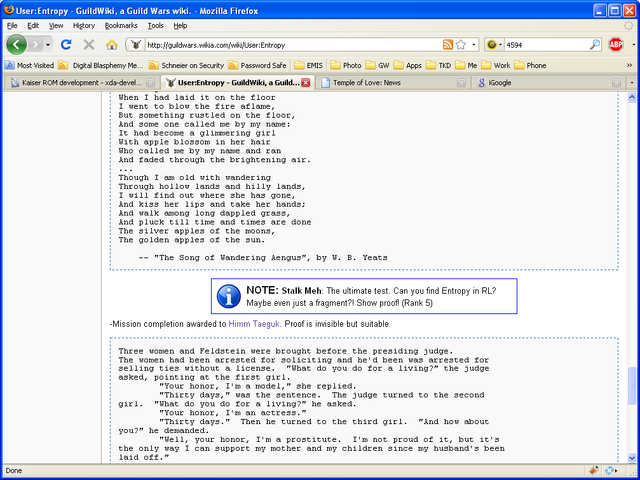Viewport: 640px width, 480px height.
Task: Click 'The golden apples of the sun.' line
Action: [x=191, y=240]
